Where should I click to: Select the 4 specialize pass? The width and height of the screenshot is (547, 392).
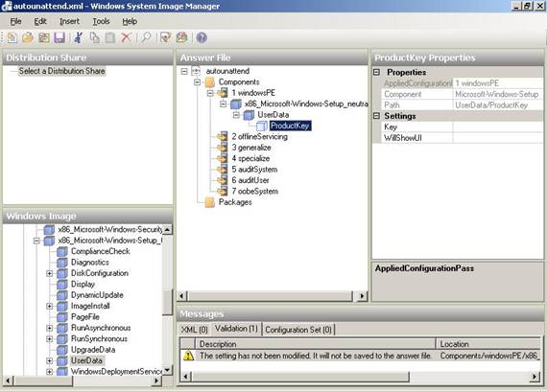tap(250, 158)
